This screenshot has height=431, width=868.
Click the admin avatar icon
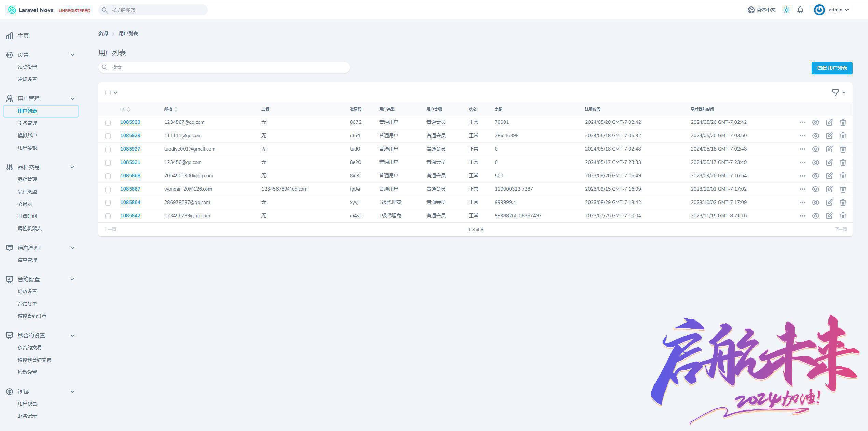pyautogui.click(x=819, y=10)
